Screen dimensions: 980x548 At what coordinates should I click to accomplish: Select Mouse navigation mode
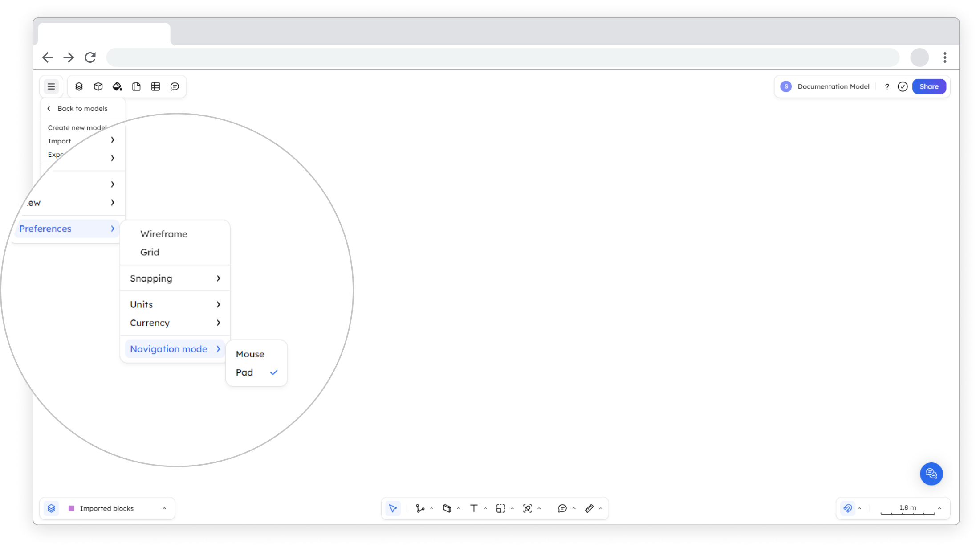tap(250, 354)
